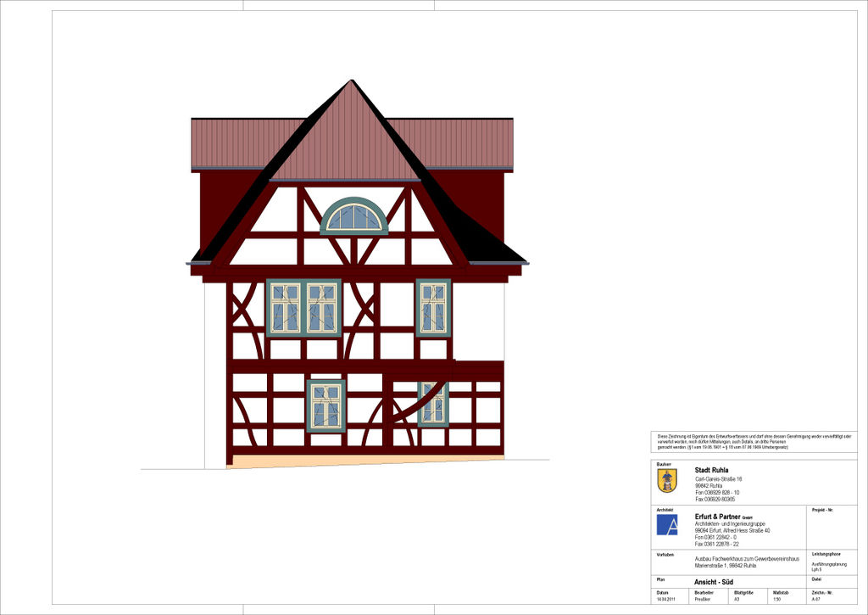Click the lower-center ground floor window
The height and width of the screenshot is (615, 868).
point(326,405)
